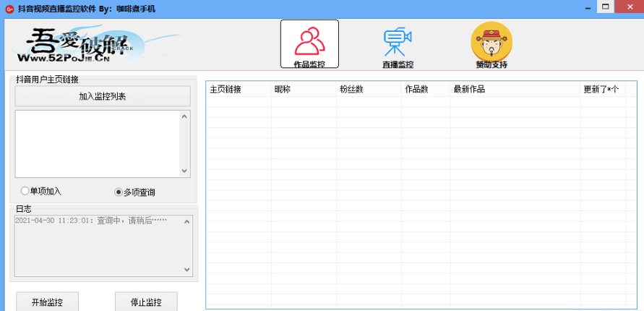Sort by 主页链接 column header
The width and height of the screenshot is (644, 311).
pyautogui.click(x=239, y=89)
